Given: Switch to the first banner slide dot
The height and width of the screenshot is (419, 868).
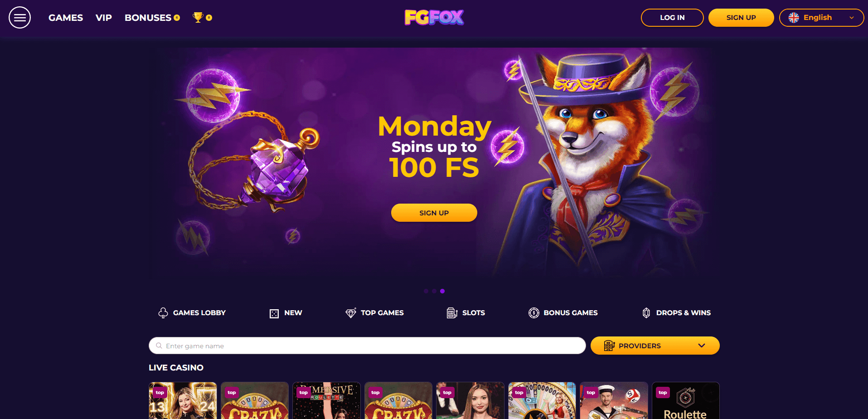Looking at the screenshot, I should [426, 291].
